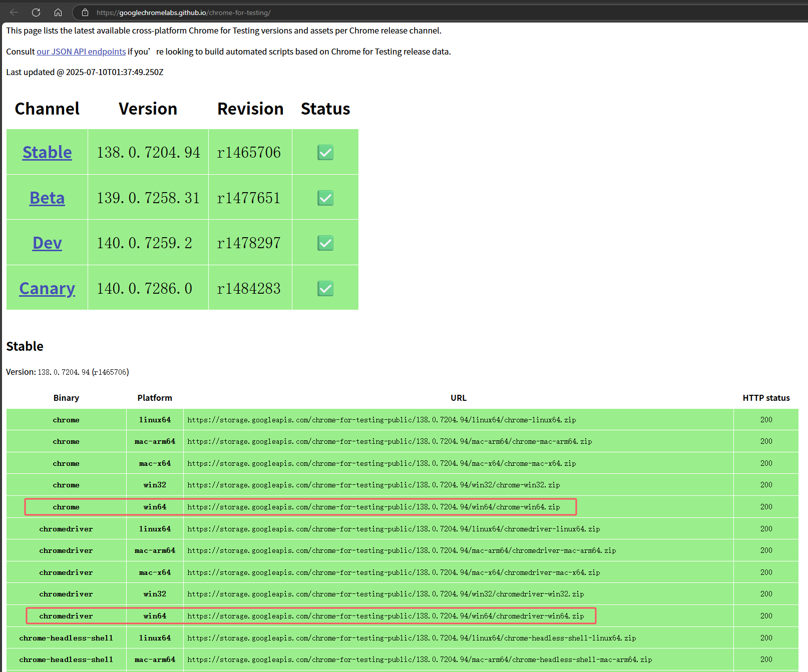Click version 138.0.7204.94 in the Stable row
Viewport: 808px width, 672px height.
(x=148, y=152)
